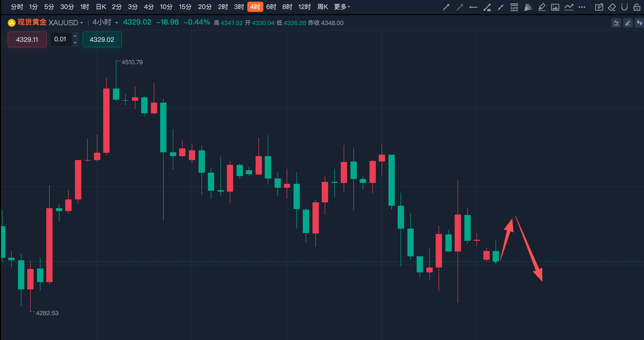Select the eraser tool

pos(611,7)
